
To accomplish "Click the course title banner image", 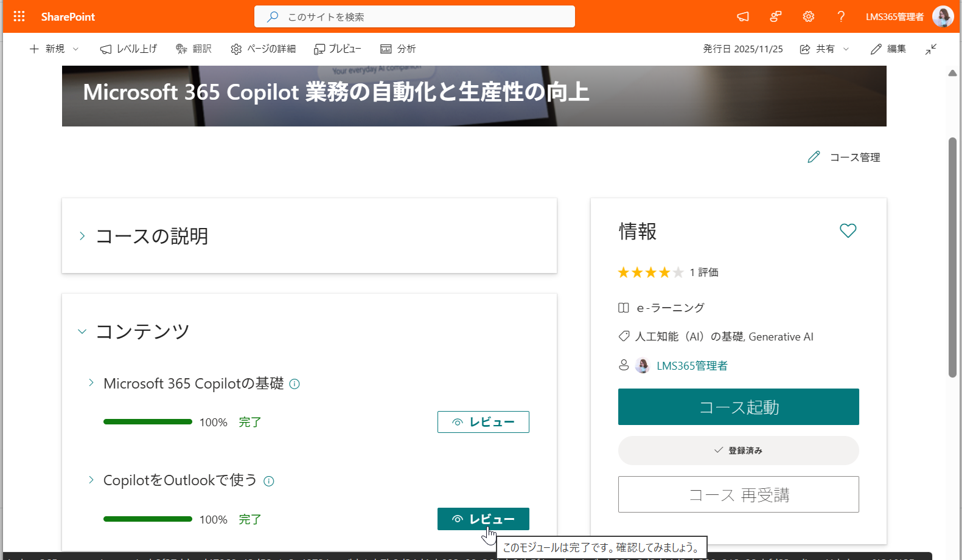I will 474,96.
